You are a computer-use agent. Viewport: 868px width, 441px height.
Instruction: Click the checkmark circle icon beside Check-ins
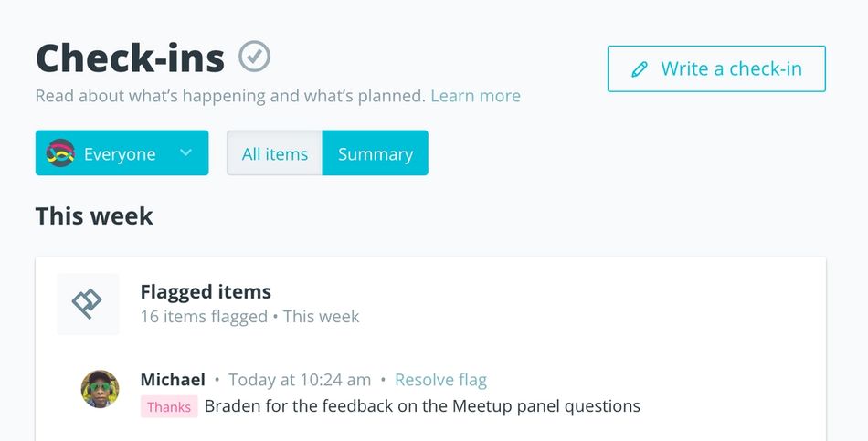tap(255, 57)
